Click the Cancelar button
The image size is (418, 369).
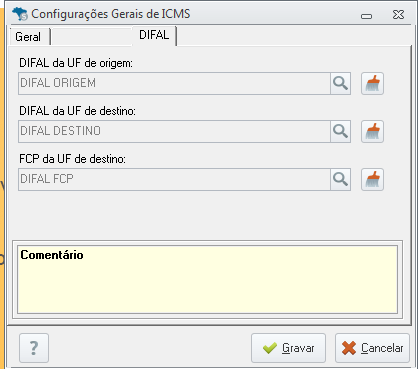pyautogui.click(x=372, y=348)
